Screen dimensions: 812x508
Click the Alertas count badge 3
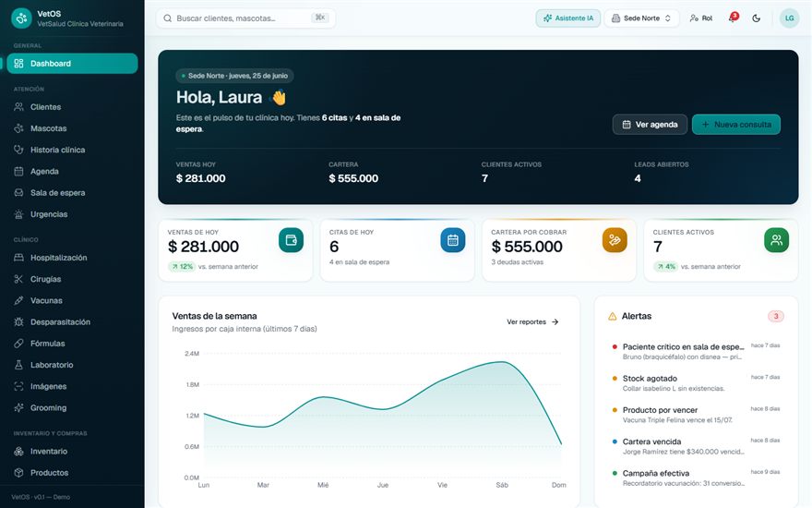pos(775,316)
